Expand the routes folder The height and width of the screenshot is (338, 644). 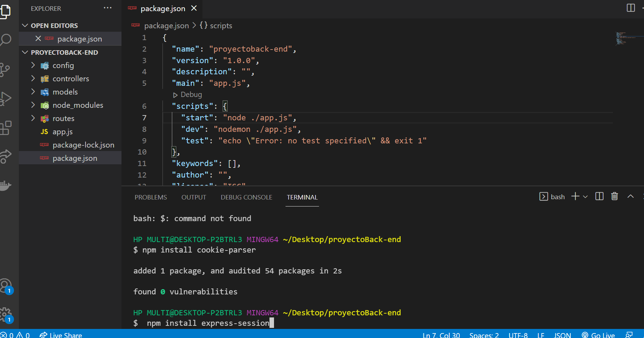tap(33, 118)
